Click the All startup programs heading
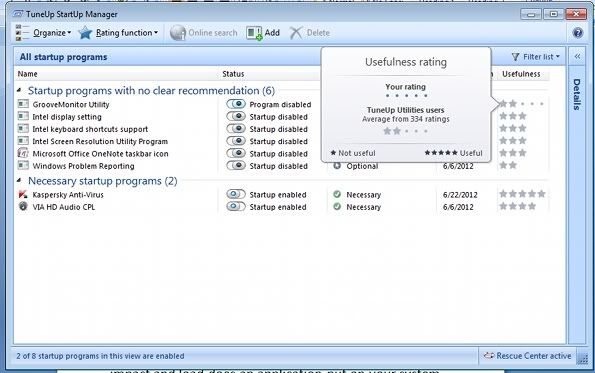Image resolution: width=595 pixels, height=373 pixels. (x=63, y=57)
